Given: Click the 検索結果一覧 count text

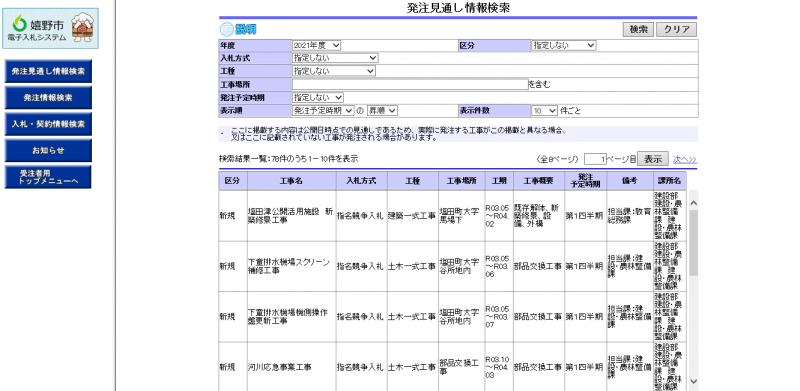Looking at the screenshot, I should 289,159.
